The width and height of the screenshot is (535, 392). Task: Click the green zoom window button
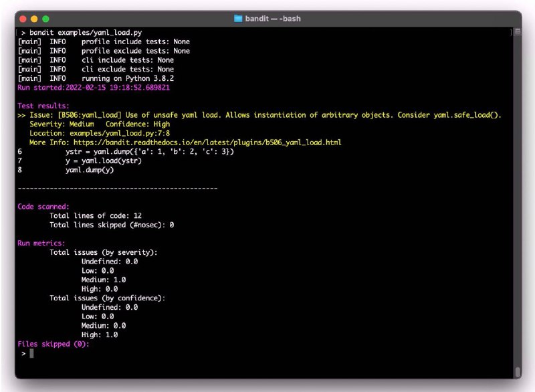click(45, 19)
